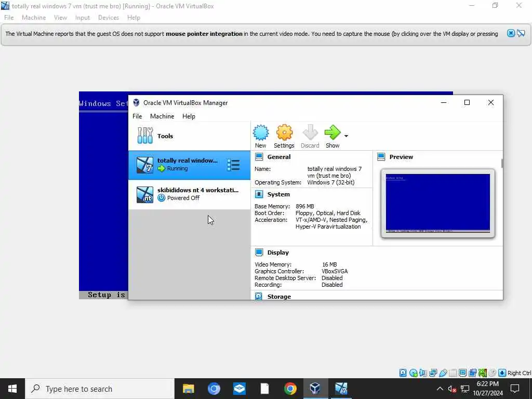Image resolution: width=532 pixels, height=399 pixels.
Task: Click the NT VM icon for skibididows
Action: [145, 195]
